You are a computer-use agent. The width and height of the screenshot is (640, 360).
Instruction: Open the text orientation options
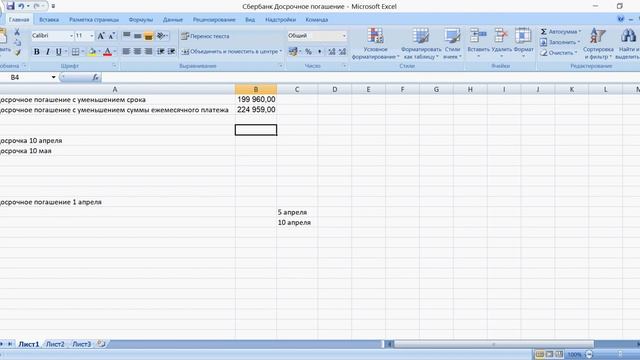[x=162, y=36]
